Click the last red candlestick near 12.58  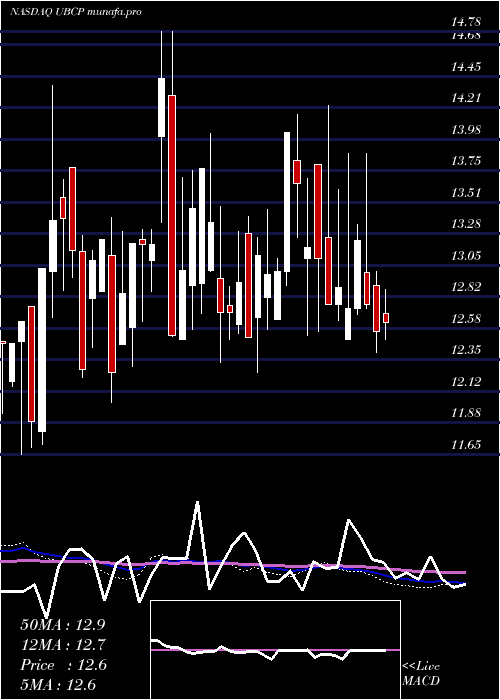(386, 318)
